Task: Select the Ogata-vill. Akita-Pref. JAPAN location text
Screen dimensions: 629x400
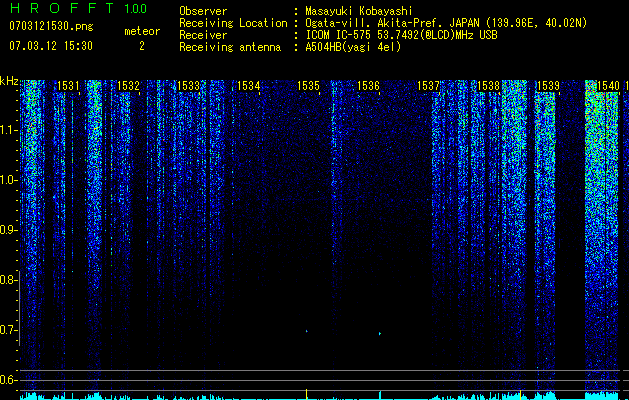Action: pyautogui.click(x=446, y=23)
